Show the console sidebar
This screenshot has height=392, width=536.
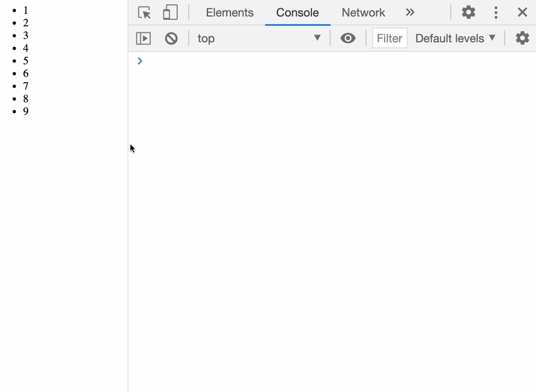pos(144,38)
